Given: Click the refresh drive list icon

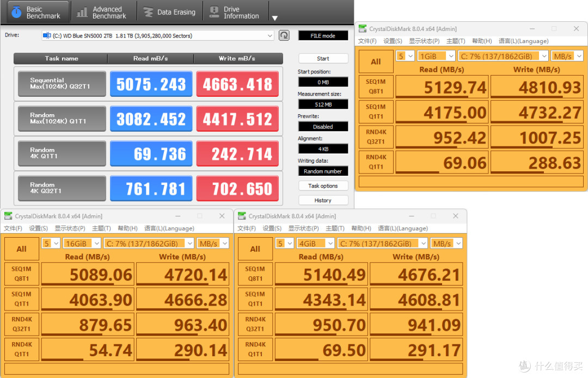Looking at the screenshot, I should tap(284, 36).
